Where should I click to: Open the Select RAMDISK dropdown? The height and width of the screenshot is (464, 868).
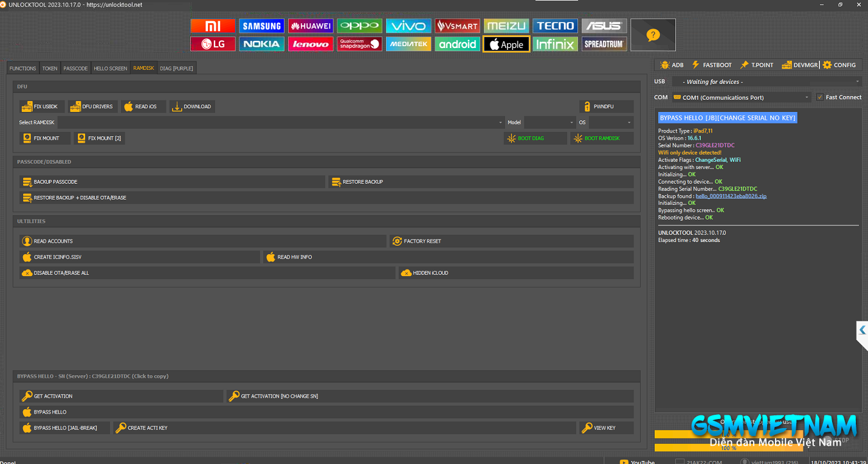[x=281, y=122]
